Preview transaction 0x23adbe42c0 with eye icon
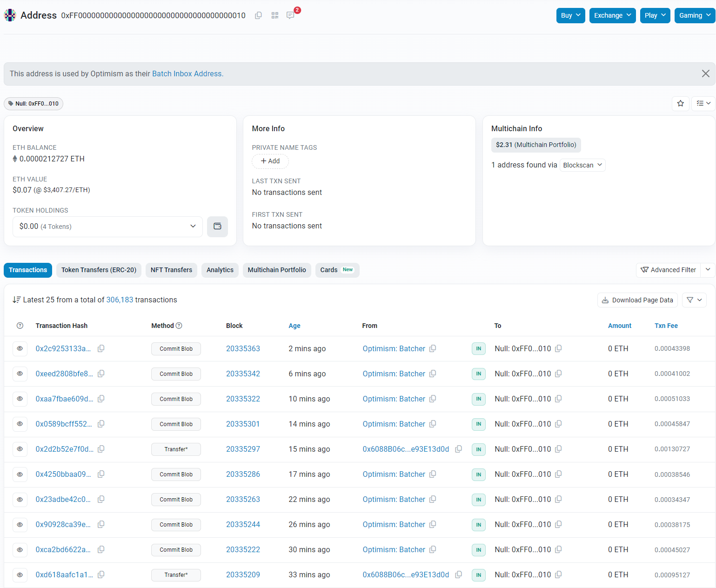Screen dimensions: 716x588 click(20, 499)
